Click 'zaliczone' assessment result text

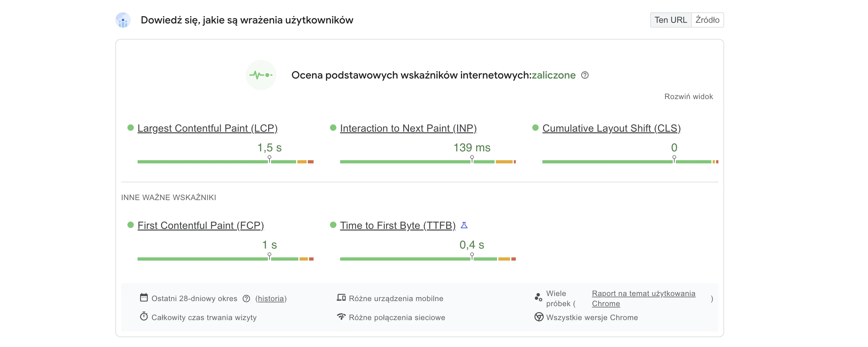[554, 75]
